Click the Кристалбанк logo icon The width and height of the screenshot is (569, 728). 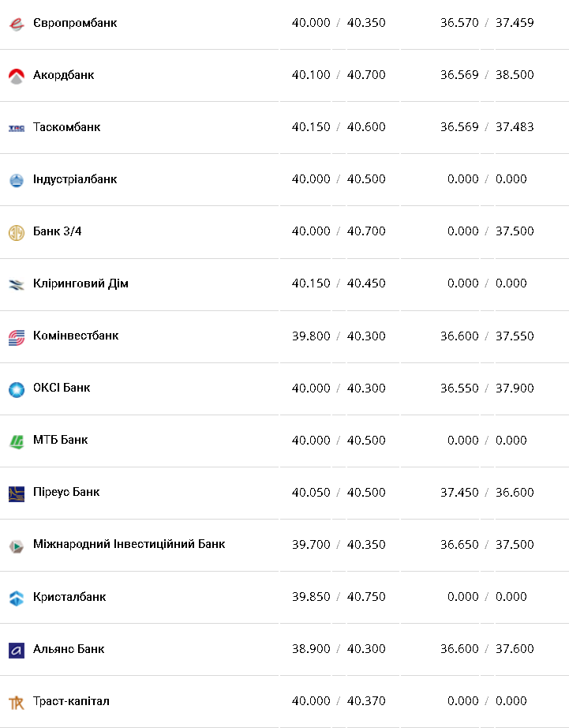click(17, 598)
